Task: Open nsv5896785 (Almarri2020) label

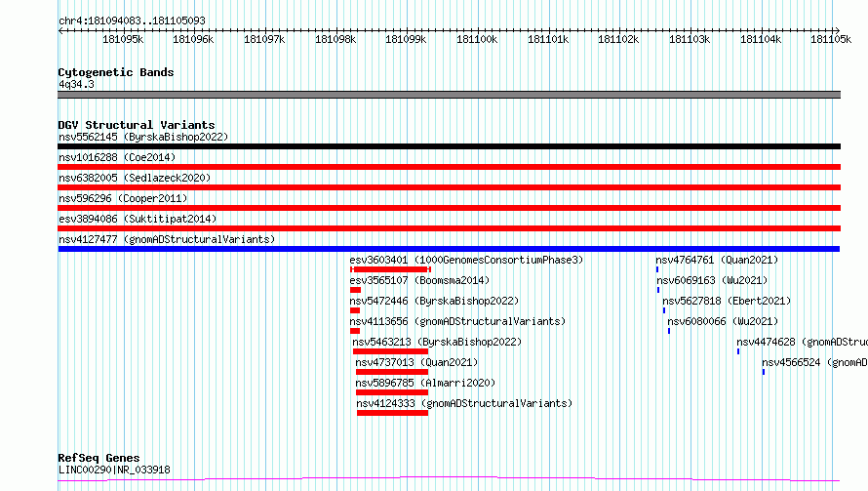Action: click(x=425, y=383)
